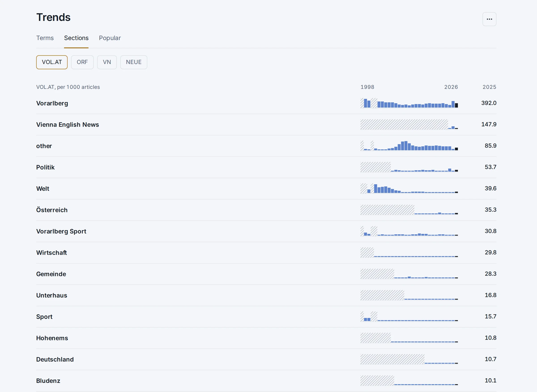Open the three-dot more options menu
The image size is (537, 392).
point(489,19)
